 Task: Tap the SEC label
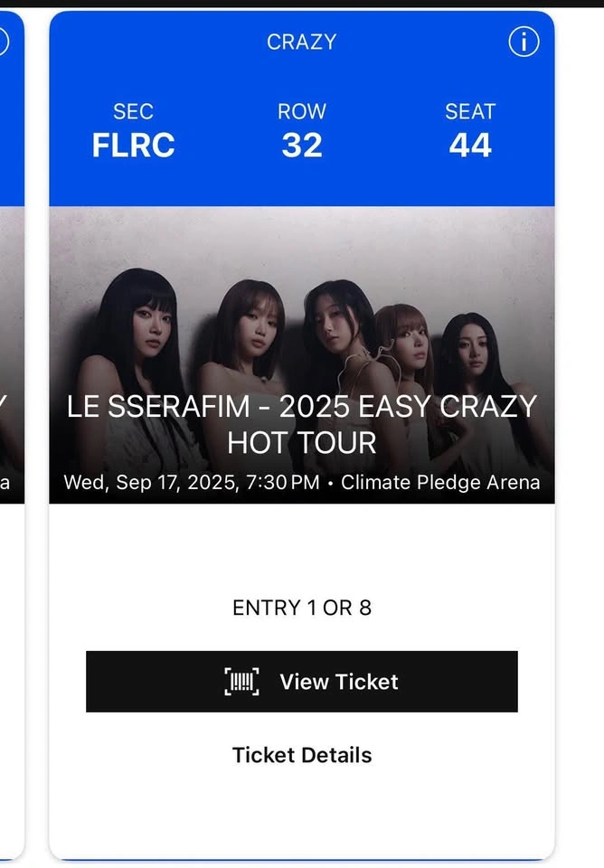pos(133,112)
